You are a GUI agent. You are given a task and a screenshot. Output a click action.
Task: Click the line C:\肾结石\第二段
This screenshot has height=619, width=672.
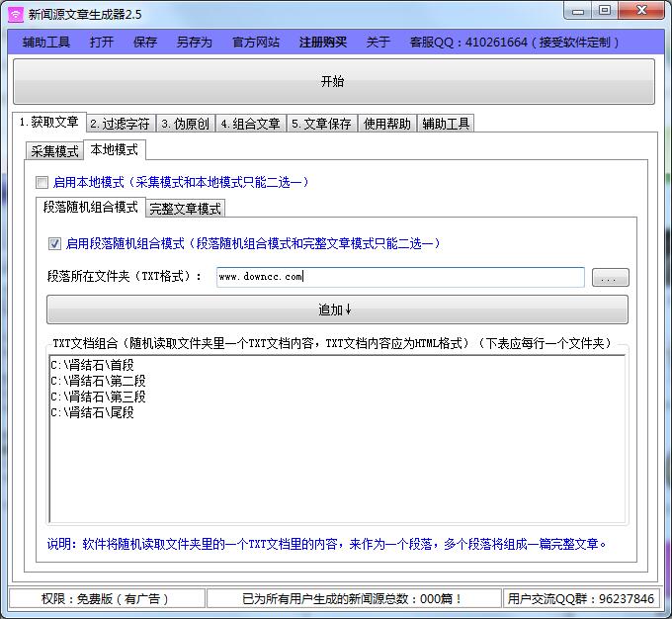click(98, 381)
